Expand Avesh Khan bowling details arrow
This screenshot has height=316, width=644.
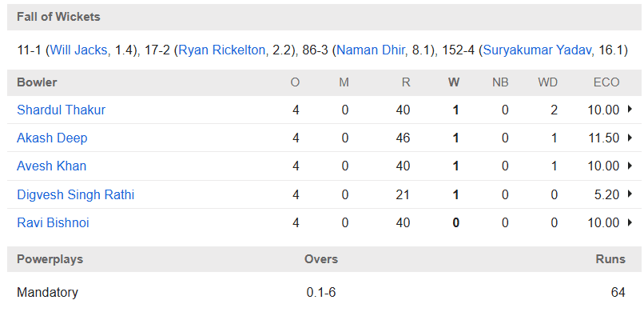pyautogui.click(x=630, y=166)
